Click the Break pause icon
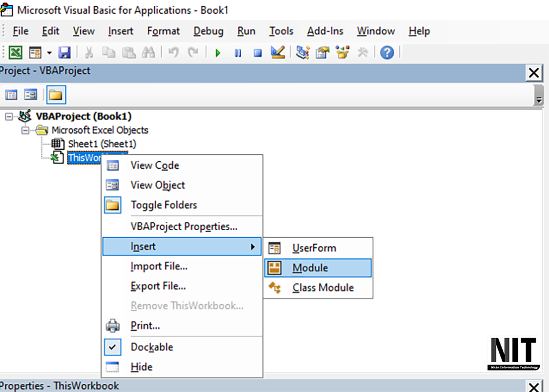Viewport: 549px width, 392px height. pyautogui.click(x=238, y=53)
